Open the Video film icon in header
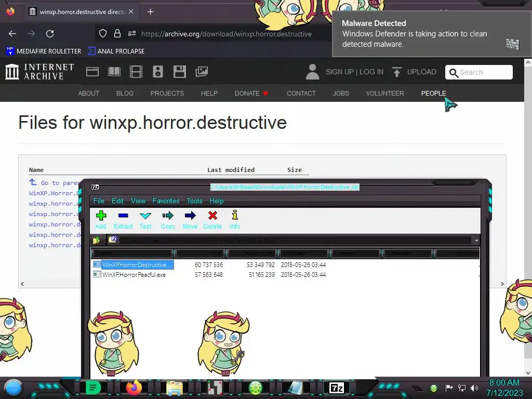This screenshot has height=399, width=532. [136, 72]
